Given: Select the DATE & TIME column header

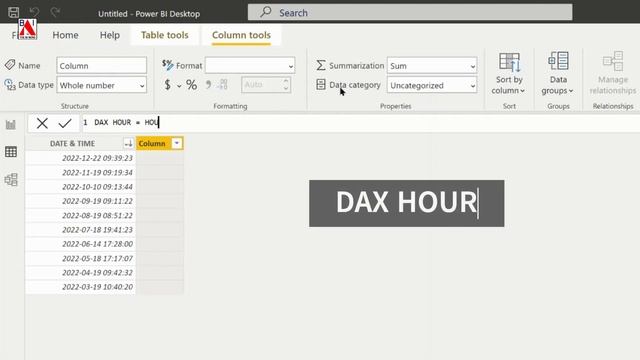Looking at the screenshot, I should [x=72, y=143].
